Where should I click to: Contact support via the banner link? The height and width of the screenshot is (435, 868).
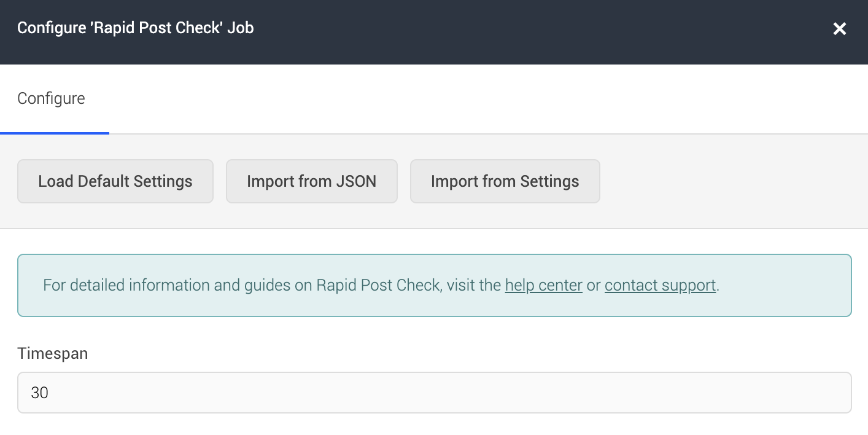[x=660, y=285]
